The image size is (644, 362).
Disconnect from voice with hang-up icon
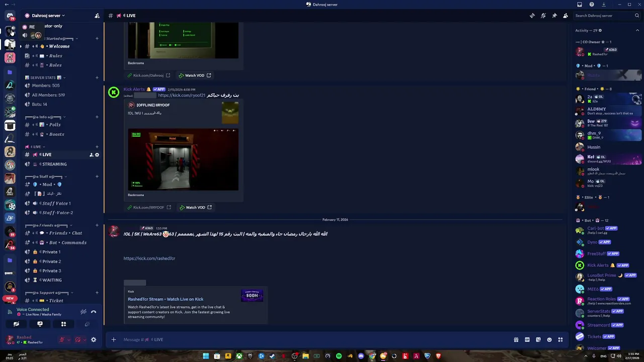coord(94,312)
